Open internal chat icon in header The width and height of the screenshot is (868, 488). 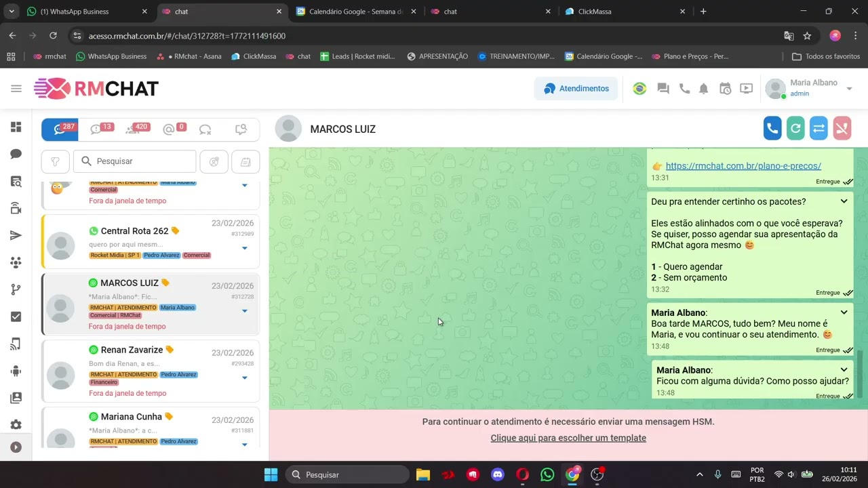click(663, 89)
